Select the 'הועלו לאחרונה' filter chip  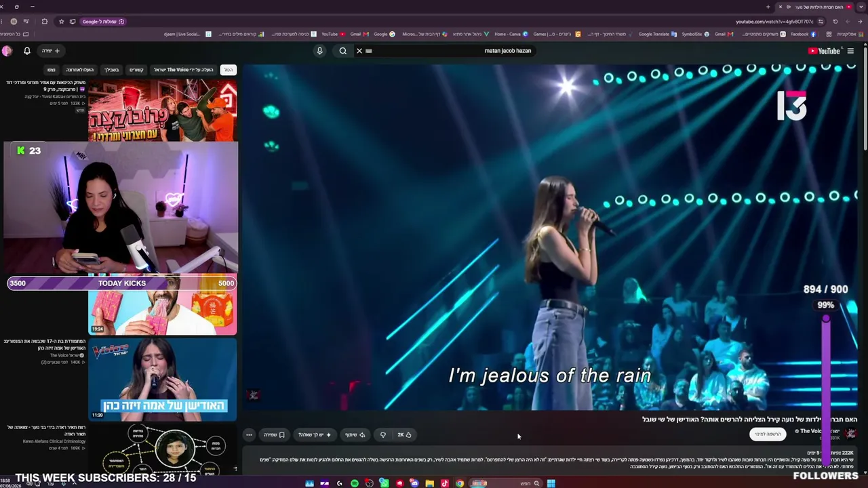tap(80, 70)
